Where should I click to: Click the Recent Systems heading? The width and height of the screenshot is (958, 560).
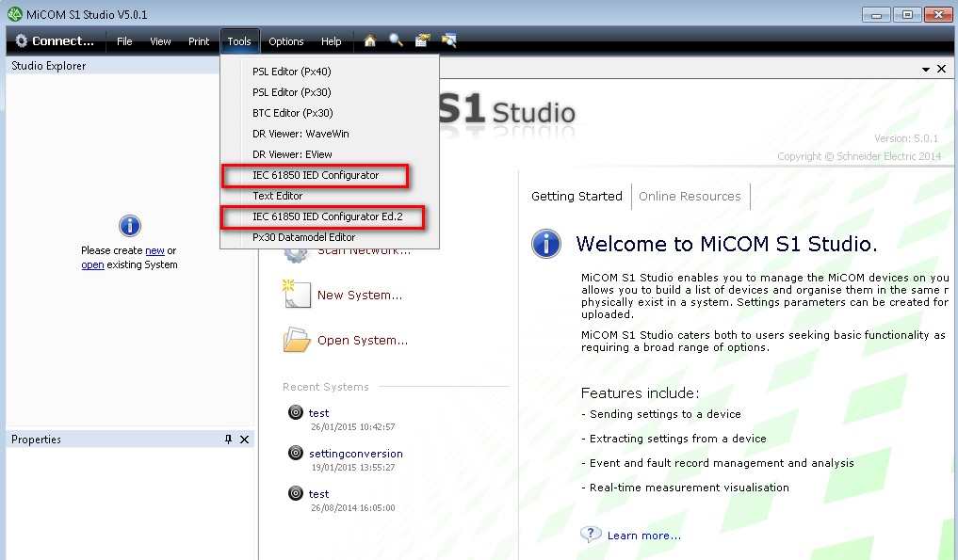[x=326, y=387]
